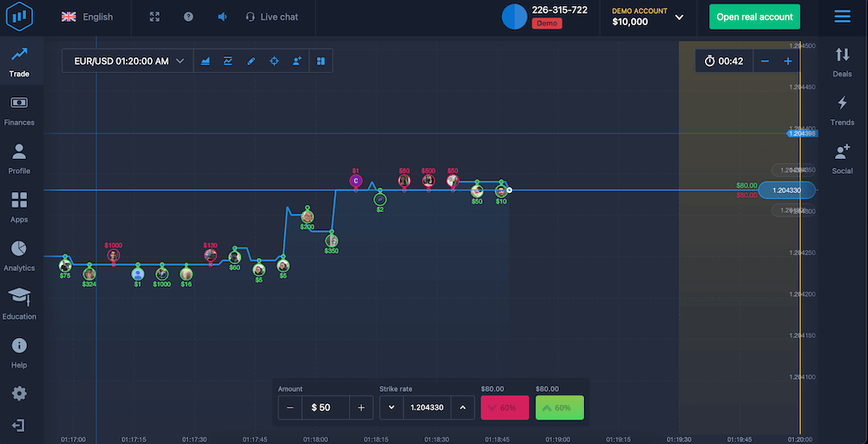Increase the expiry timer with plus
This screenshot has width=868, height=444.
coord(788,61)
